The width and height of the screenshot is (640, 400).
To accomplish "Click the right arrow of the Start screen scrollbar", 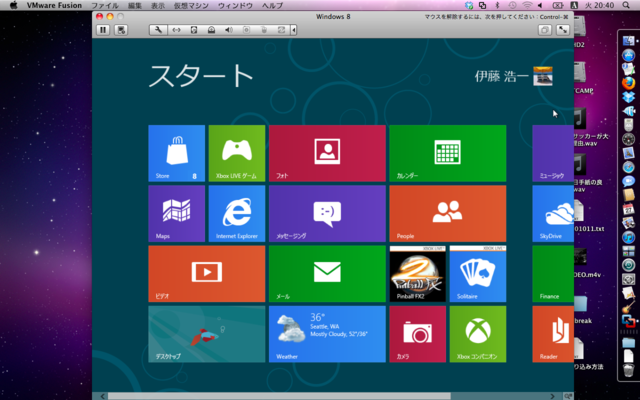I will click(x=553, y=396).
